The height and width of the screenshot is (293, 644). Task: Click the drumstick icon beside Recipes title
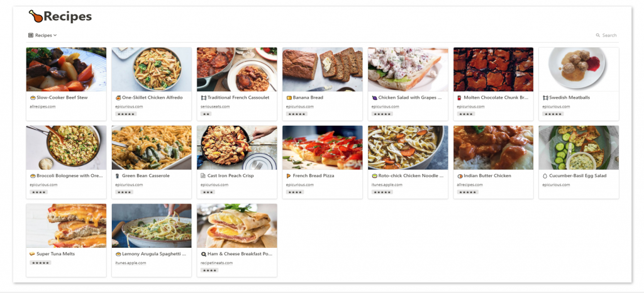click(36, 16)
